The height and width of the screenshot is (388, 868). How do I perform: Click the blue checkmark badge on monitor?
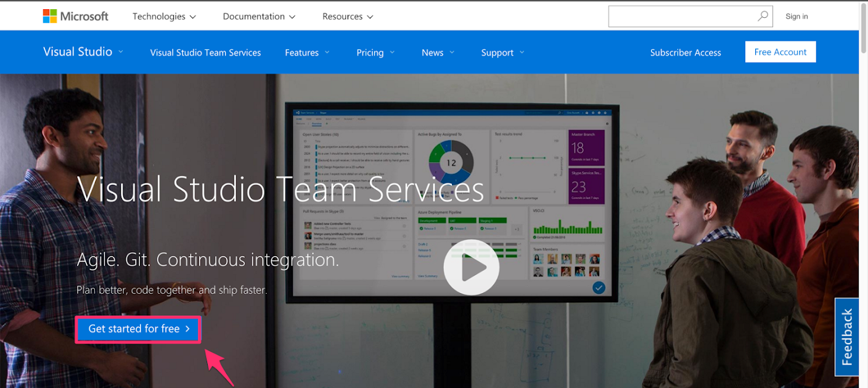tap(598, 287)
